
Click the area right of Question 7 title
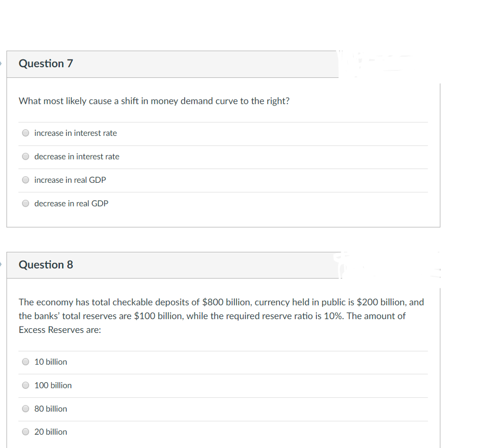388,63
